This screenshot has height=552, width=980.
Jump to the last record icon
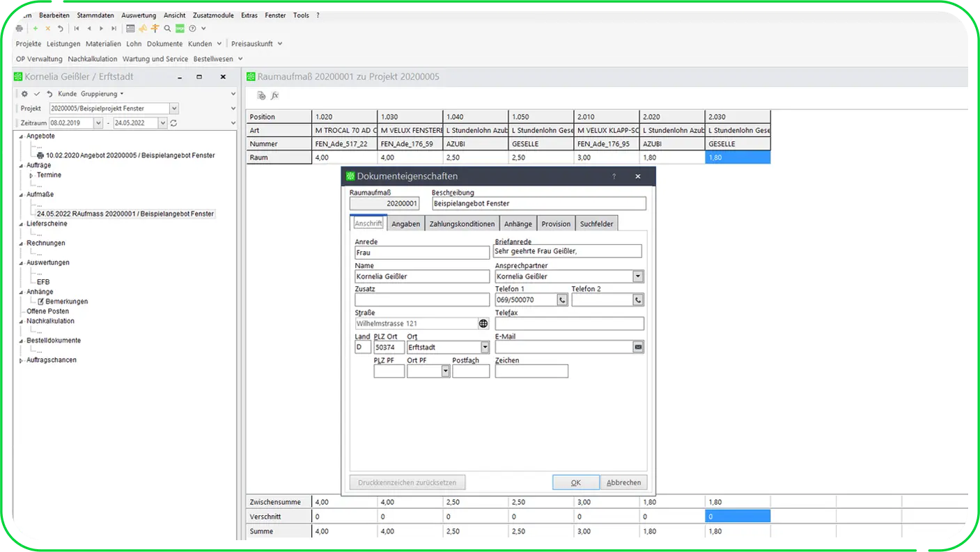[x=114, y=29]
